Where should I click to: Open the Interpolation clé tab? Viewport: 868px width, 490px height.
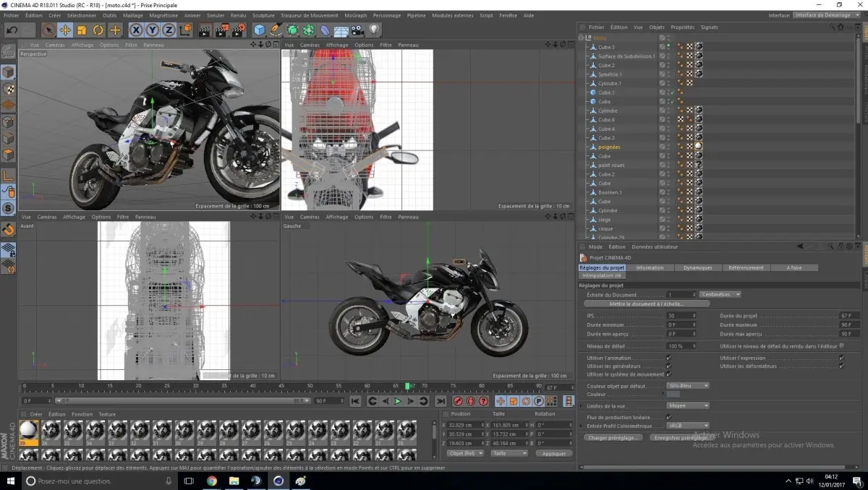pos(602,275)
